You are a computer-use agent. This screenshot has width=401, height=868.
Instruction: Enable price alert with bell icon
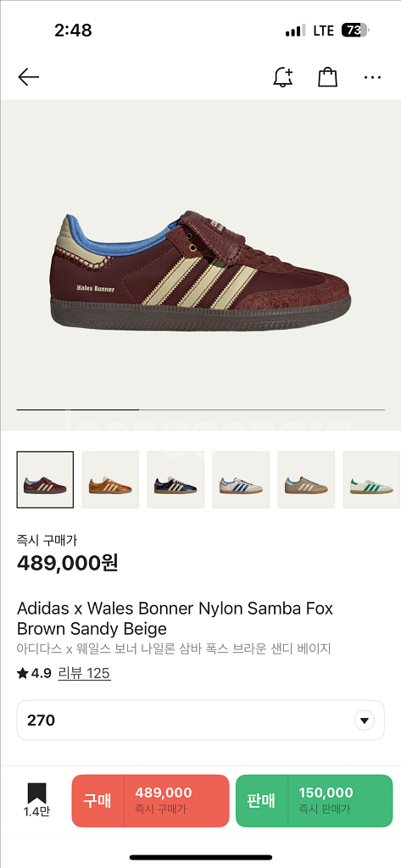tap(283, 77)
